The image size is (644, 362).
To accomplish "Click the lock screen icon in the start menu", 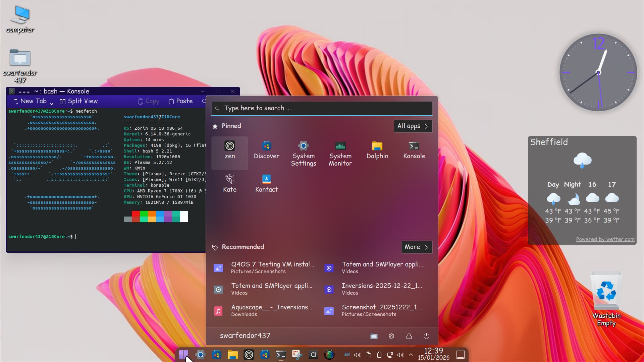I will click(x=409, y=336).
